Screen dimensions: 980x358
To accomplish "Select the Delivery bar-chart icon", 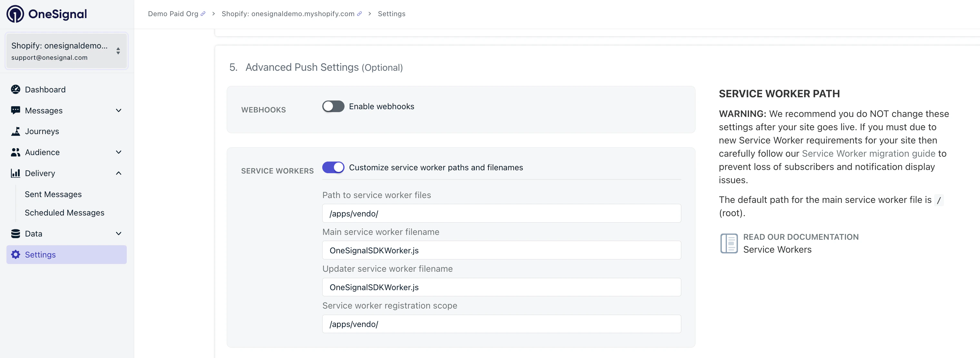I will pos(15,173).
